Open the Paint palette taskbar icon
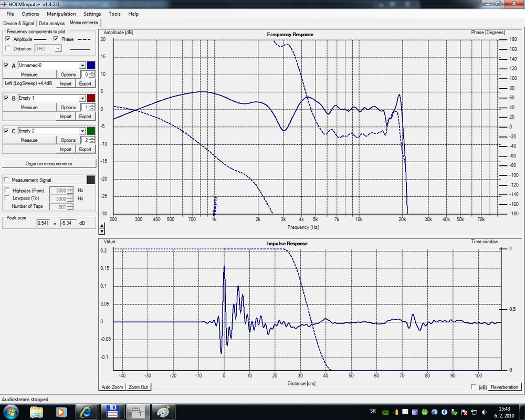The image size is (525, 420). (x=163, y=412)
